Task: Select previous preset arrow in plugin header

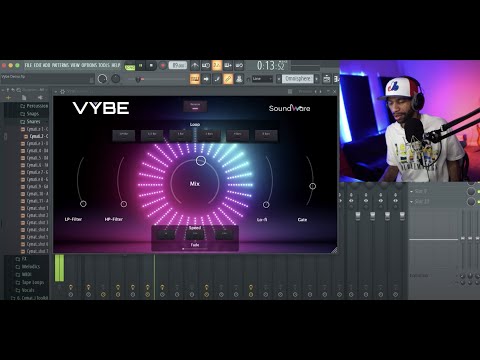Action: 316,91
